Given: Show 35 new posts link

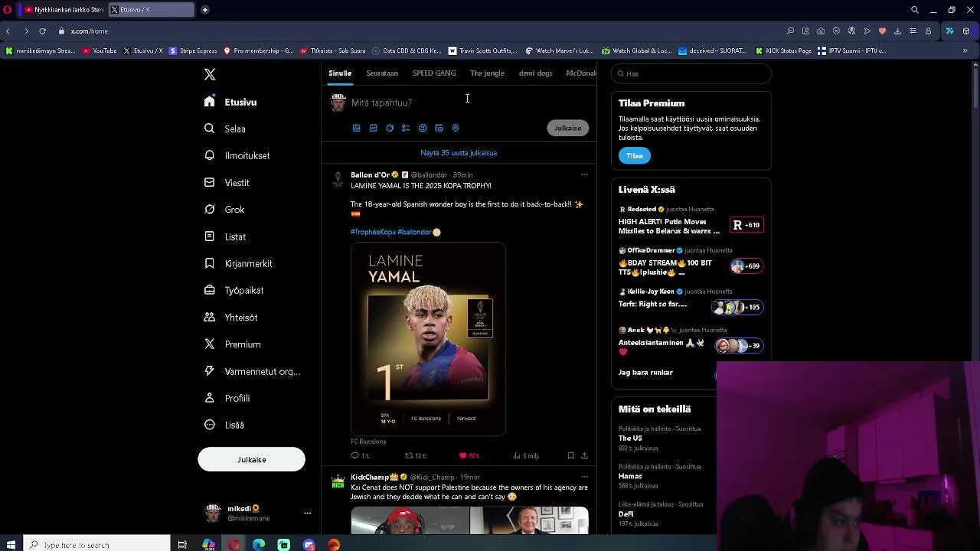Looking at the screenshot, I should point(459,153).
